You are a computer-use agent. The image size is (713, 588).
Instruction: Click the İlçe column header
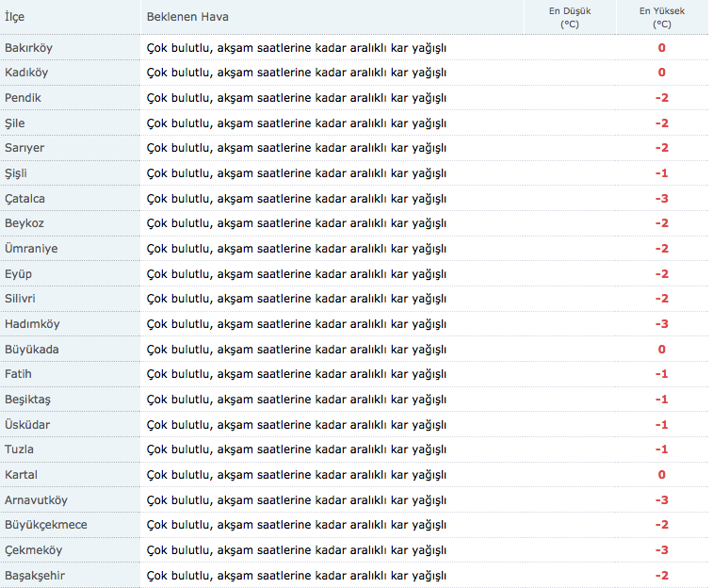coord(15,17)
